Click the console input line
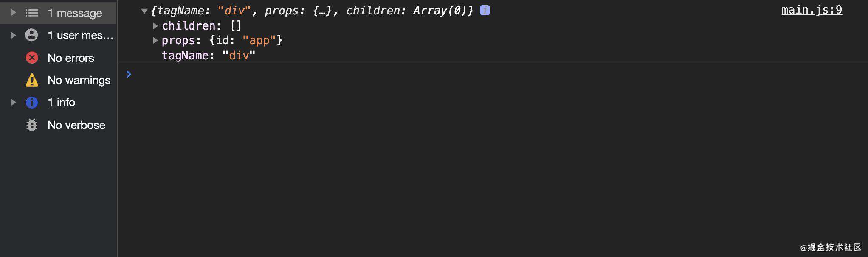The height and width of the screenshot is (257, 868). 497,75
